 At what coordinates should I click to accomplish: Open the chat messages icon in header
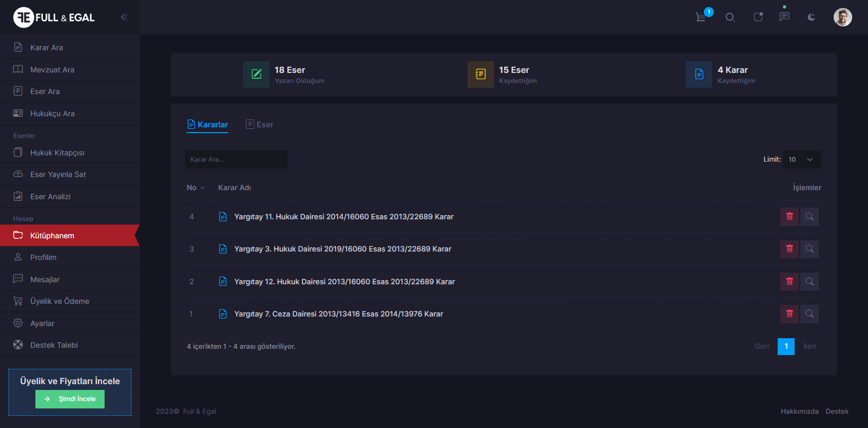click(785, 17)
